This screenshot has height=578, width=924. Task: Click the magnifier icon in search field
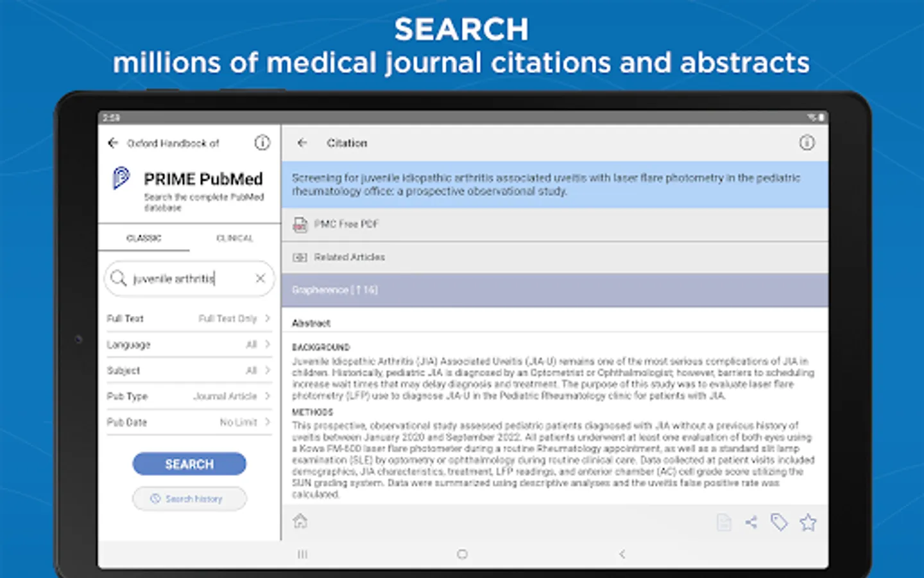pyautogui.click(x=118, y=278)
